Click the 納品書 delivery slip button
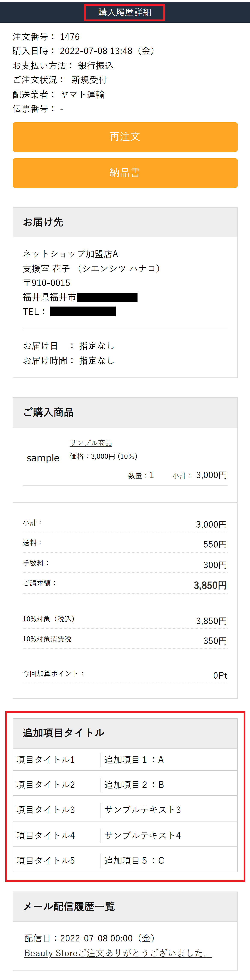This screenshot has width=250, height=980. coord(125,173)
